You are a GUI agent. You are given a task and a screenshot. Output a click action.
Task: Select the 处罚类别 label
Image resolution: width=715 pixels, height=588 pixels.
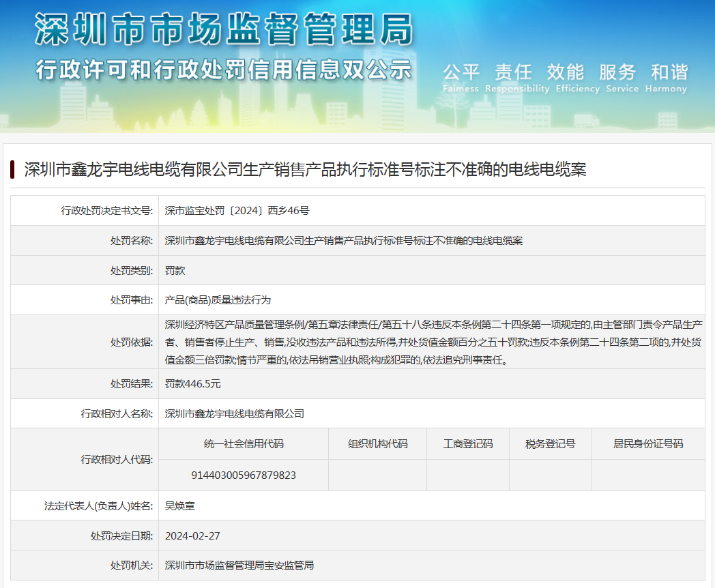131,270
